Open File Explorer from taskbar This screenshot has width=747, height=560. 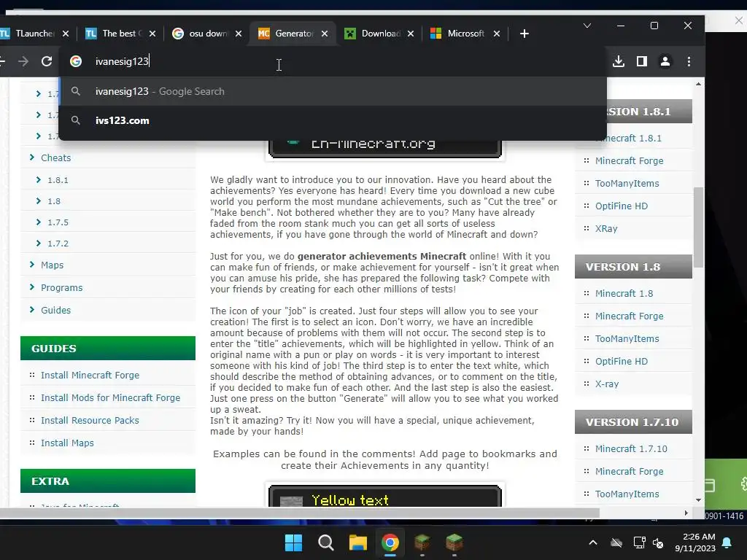coord(357,542)
